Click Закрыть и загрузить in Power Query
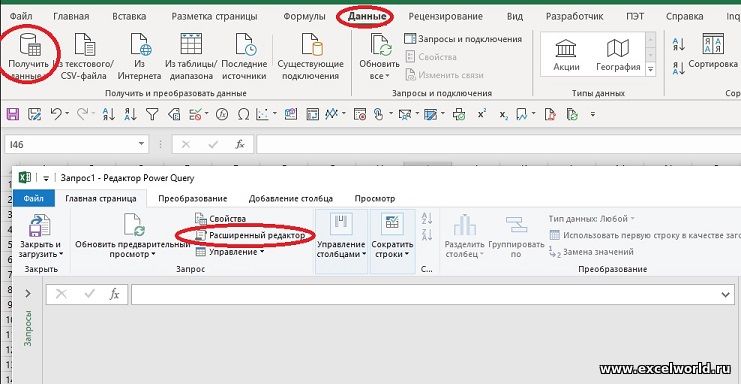741x384 pixels. (40, 235)
